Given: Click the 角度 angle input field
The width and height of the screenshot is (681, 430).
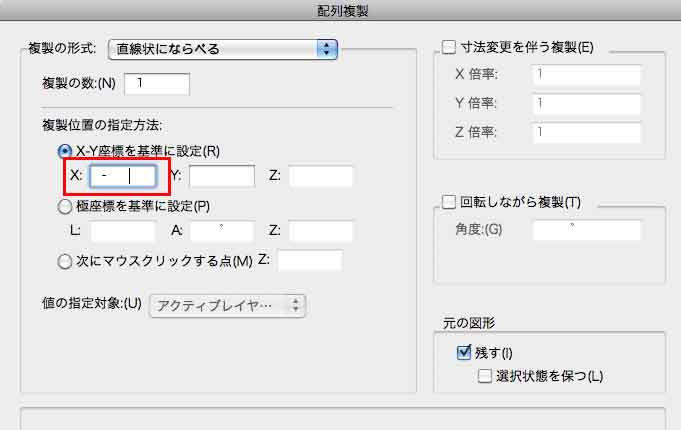Looking at the screenshot, I should pyautogui.click(x=586, y=231).
